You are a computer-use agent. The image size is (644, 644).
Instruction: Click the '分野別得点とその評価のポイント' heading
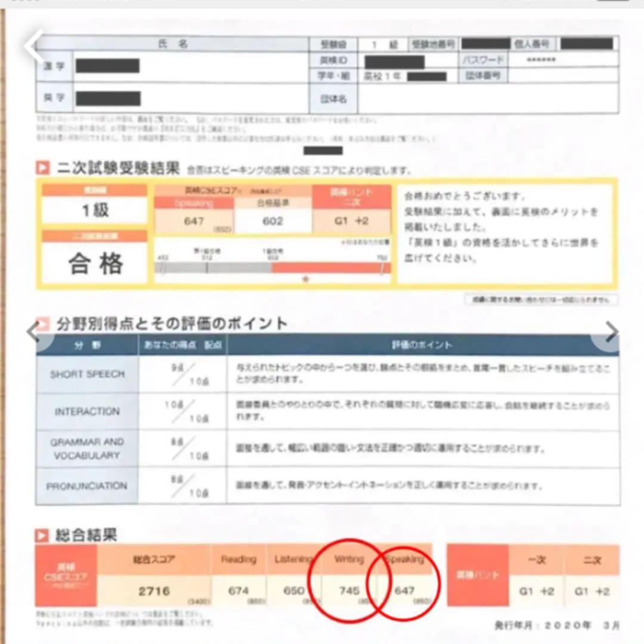(172, 324)
